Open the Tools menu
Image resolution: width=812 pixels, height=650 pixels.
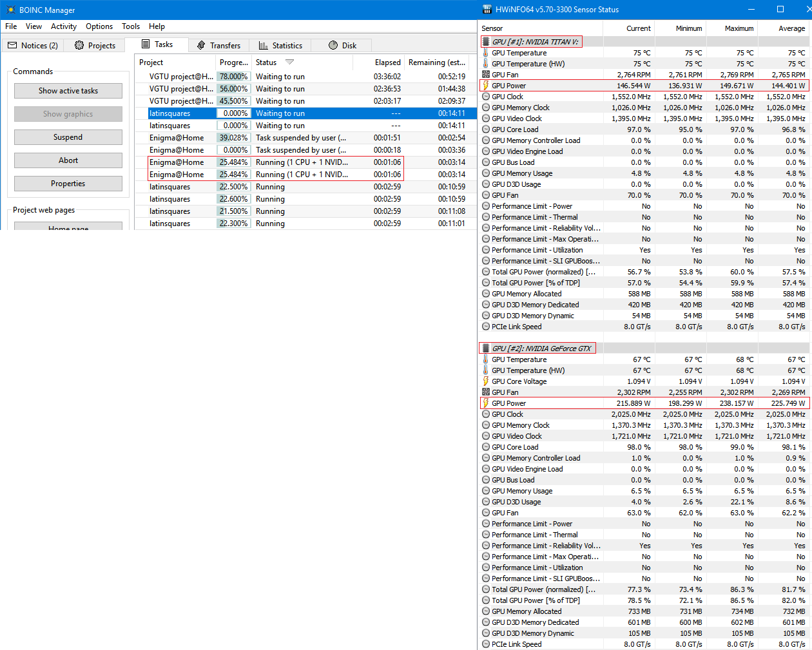click(131, 26)
